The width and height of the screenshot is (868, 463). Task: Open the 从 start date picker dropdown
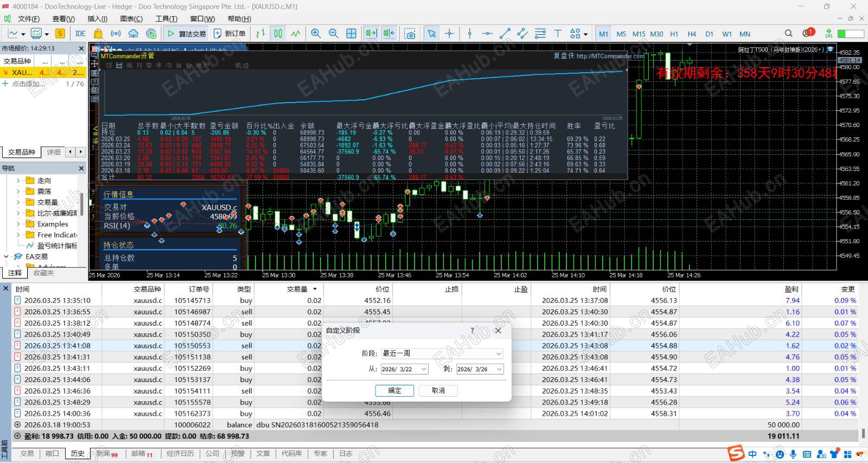pyautogui.click(x=423, y=369)
